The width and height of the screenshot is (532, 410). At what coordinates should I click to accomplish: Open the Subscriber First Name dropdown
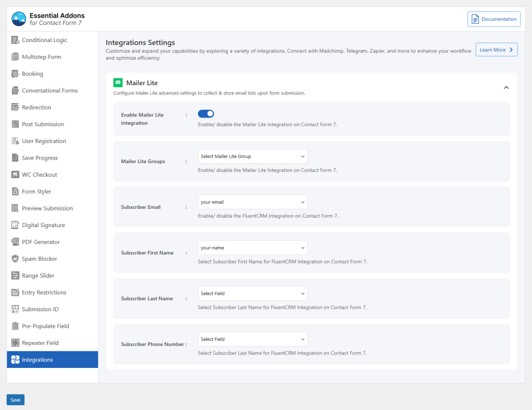pyautogui.click(x=252, y=248)
